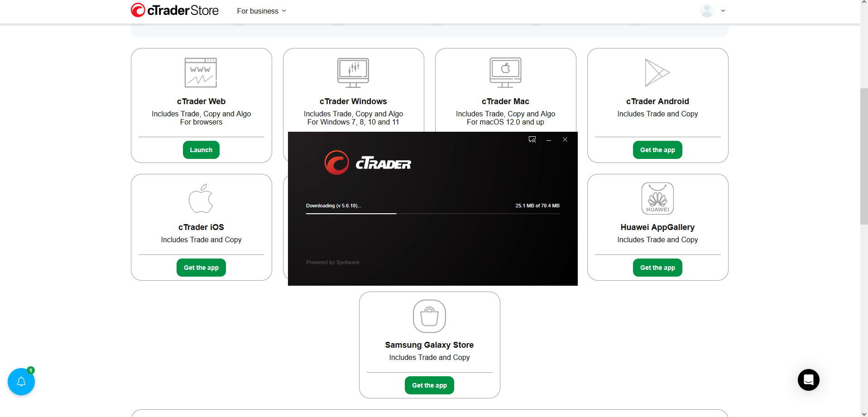Get the app for cTrader Android
The image size is (868, 417).
pos(657,150)
